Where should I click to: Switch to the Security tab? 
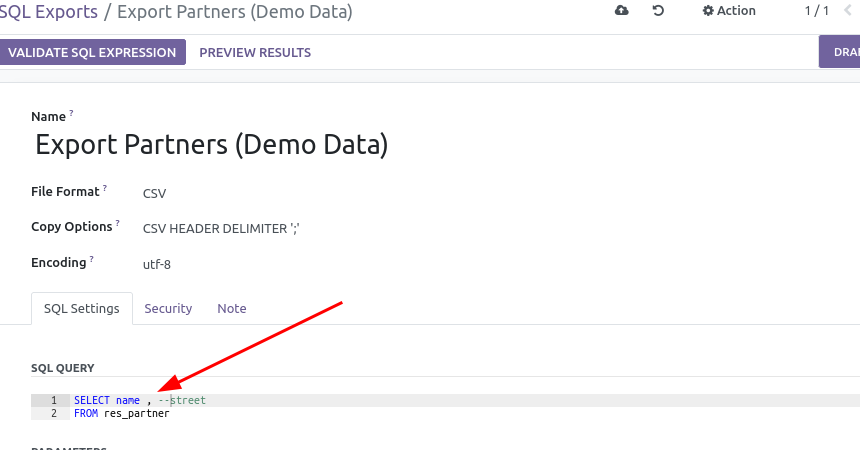point(168,308)
